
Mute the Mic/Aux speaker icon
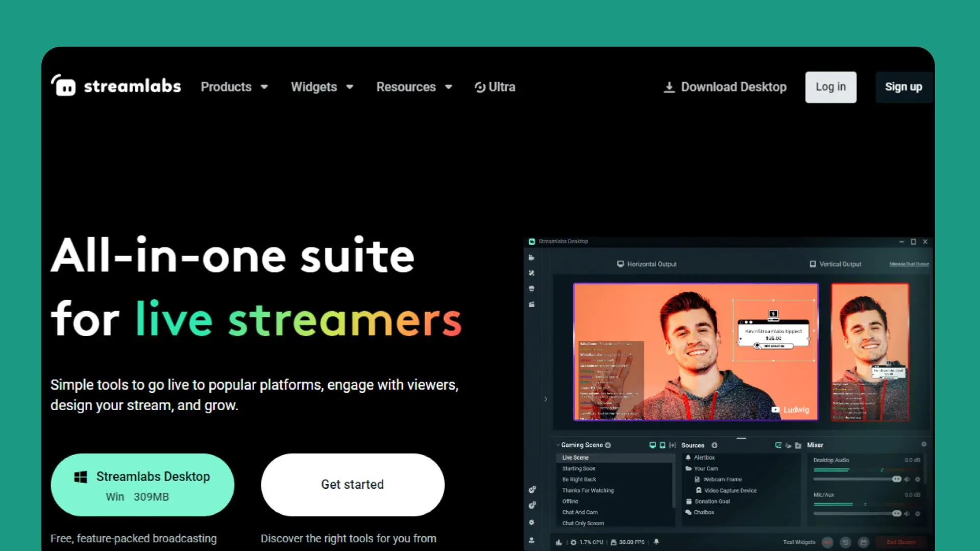coord(907,514)
